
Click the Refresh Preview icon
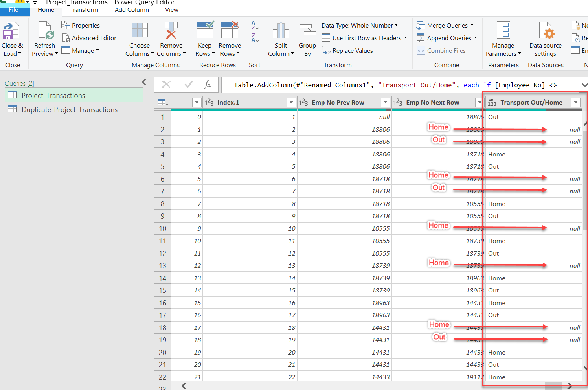point(46,31)
